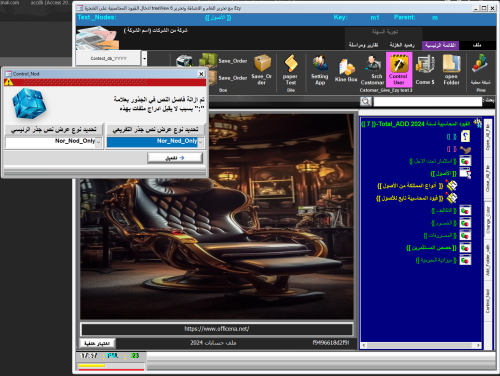Select the أنواع الممتلكة من الأصول child node

tap(410, 186)
